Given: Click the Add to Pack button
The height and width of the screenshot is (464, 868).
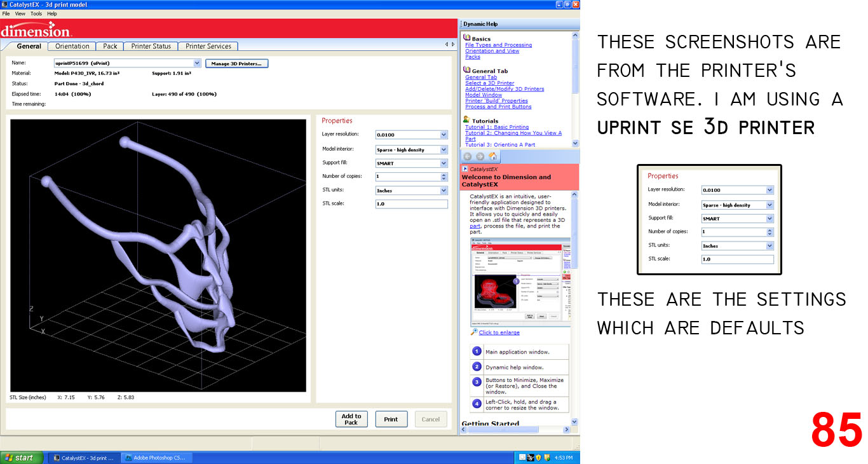Looking at the screenshot, I should click(x=351, y=419).
